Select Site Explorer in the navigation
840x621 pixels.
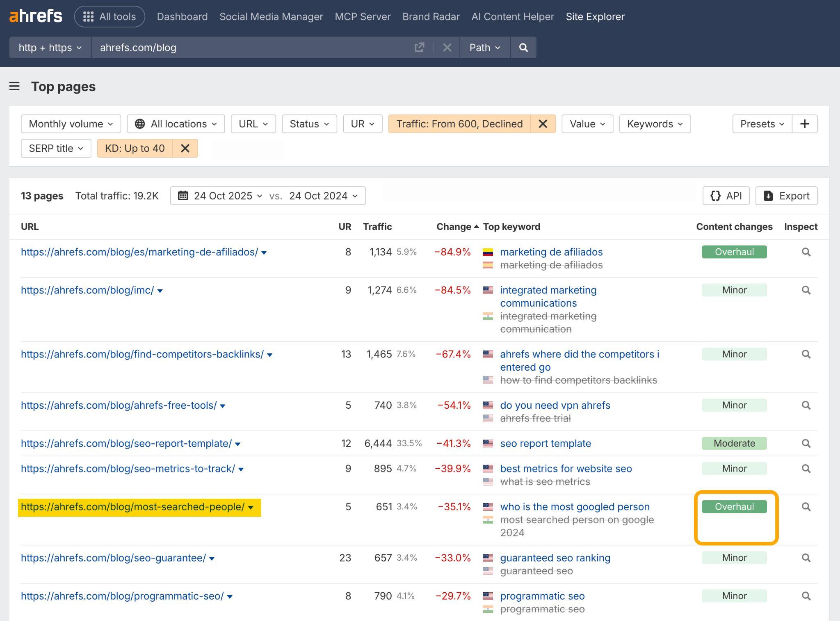[x=595, y=16]
